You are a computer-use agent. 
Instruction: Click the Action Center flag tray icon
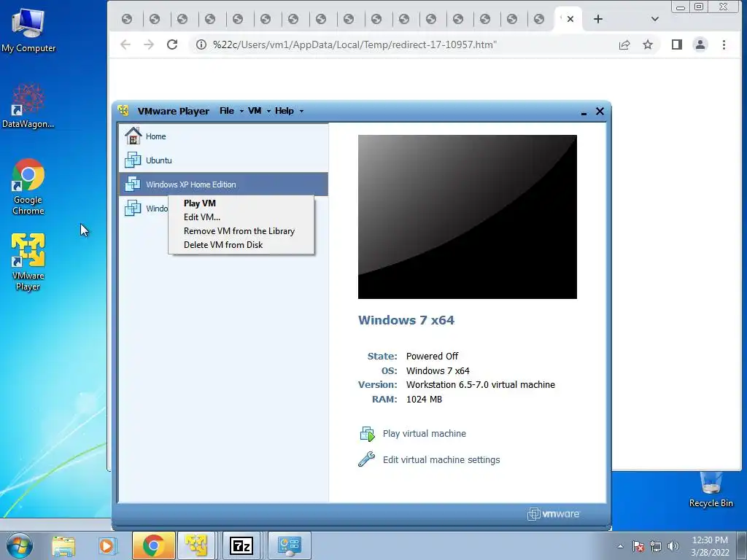638,546
